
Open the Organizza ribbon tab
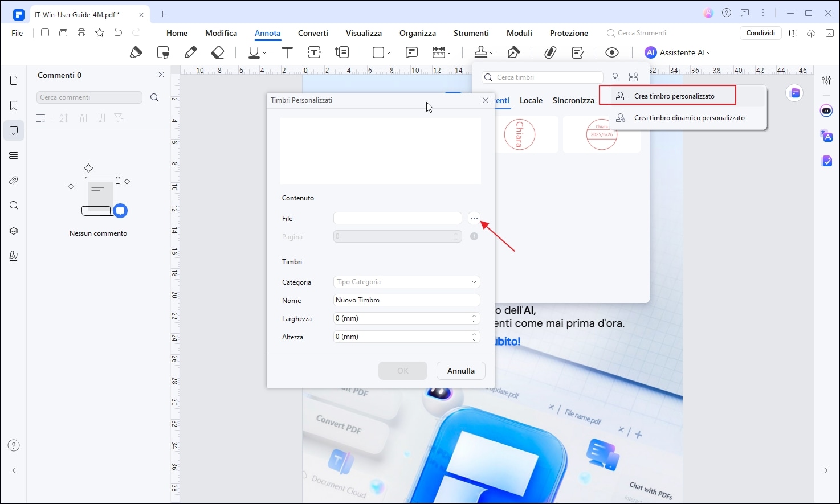(418, 33)
